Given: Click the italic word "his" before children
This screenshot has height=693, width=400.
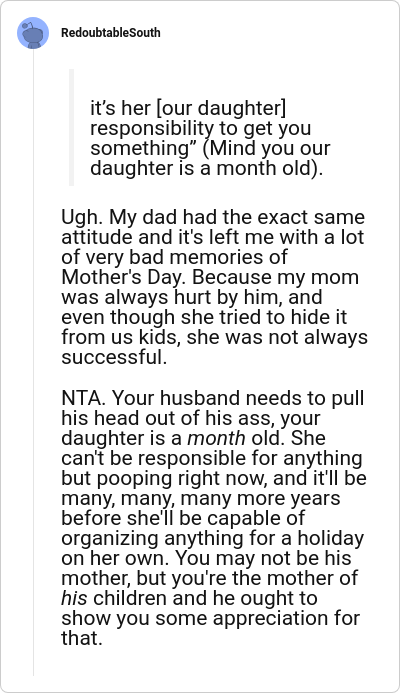Looking at the screenshot, I should pos(74,598).
